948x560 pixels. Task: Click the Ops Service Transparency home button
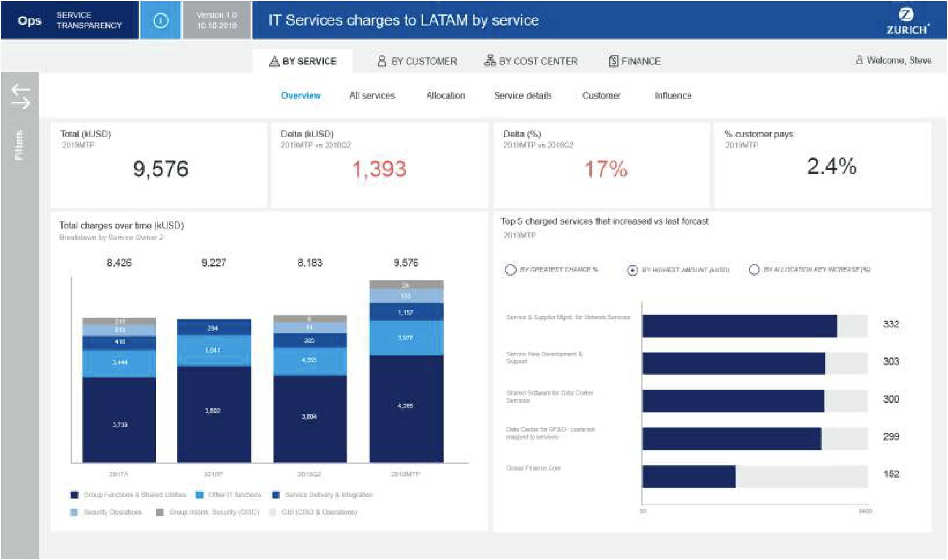[x=69, y=21]
